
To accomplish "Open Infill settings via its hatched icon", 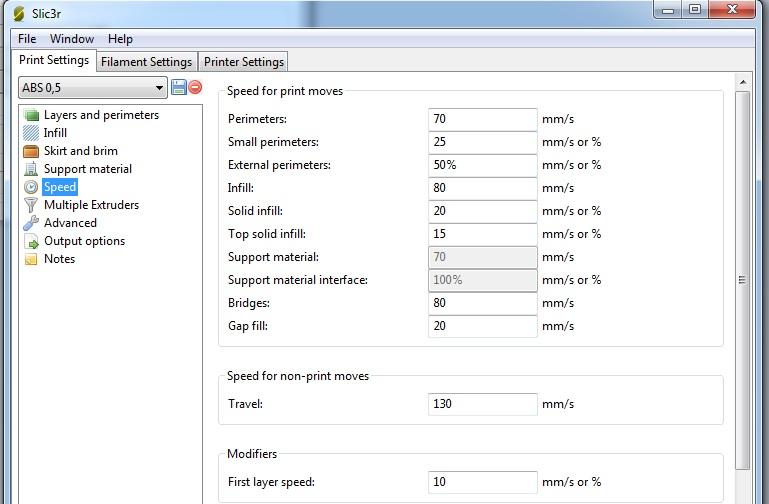I will coord(31,133).
